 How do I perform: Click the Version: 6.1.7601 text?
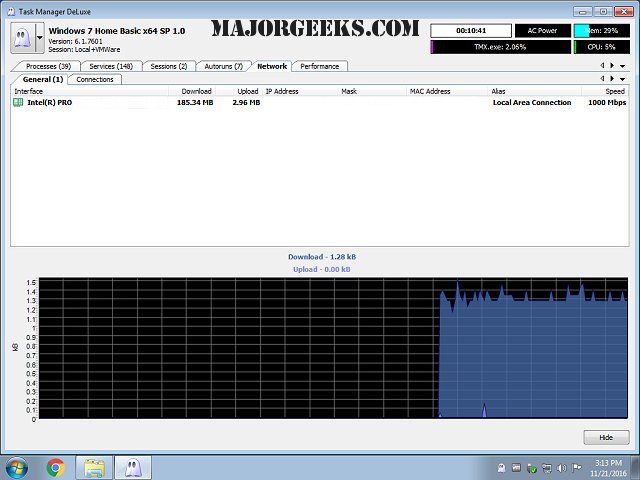click(x=76, y=41)
